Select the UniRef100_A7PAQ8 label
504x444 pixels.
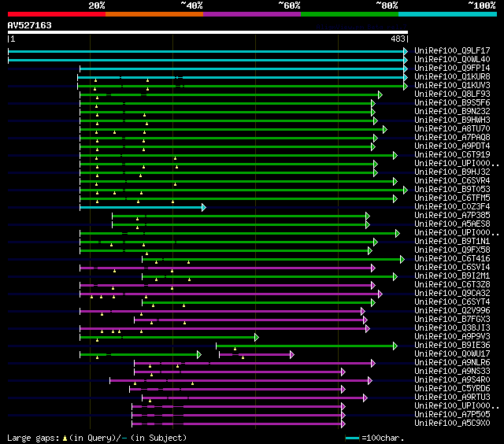452,138
